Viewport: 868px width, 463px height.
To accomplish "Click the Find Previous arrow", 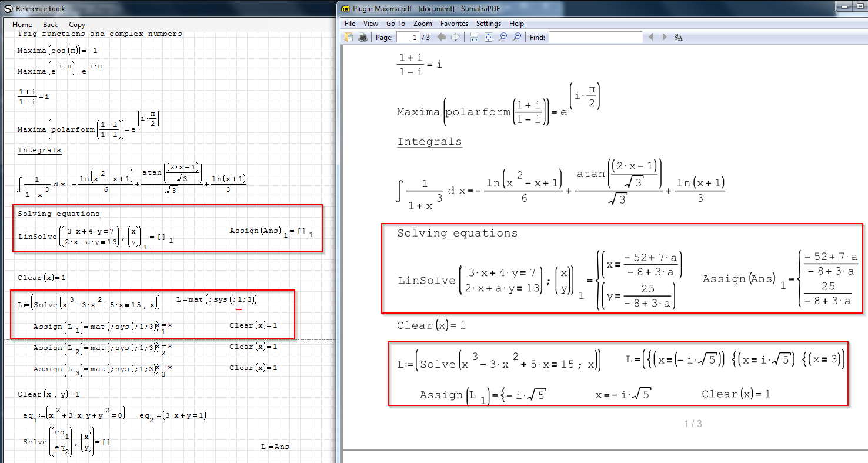I will coord(651,37).
